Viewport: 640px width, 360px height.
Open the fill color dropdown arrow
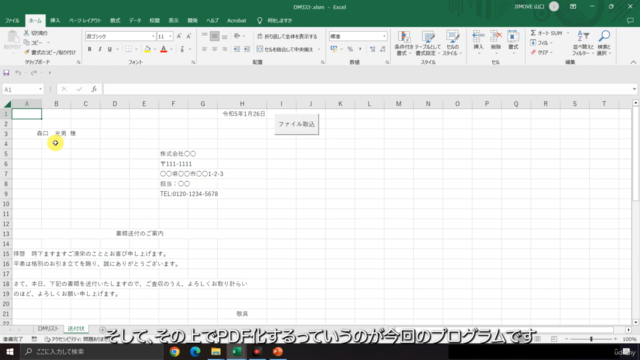[155, 49]
